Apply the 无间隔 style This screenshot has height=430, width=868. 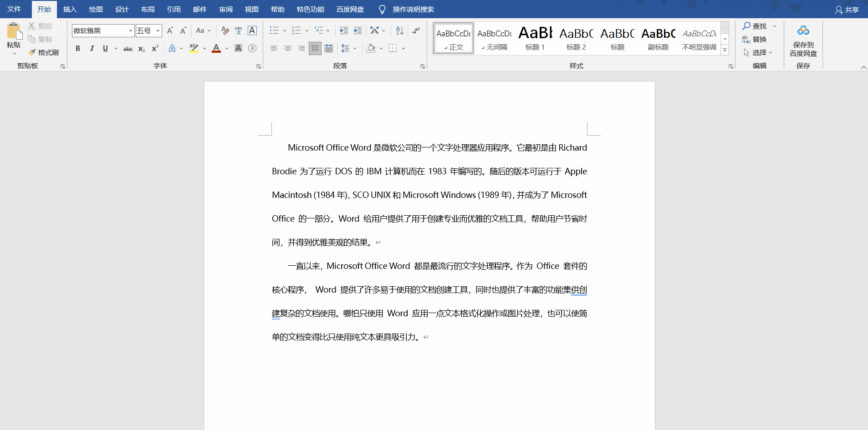pos(494,38)
